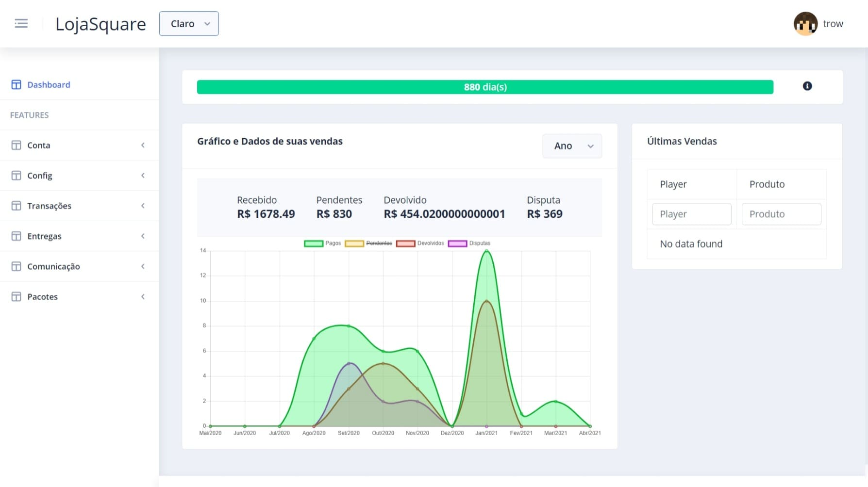The height and width of the screenshot is (487, 868).
Task: Click the Disputas purple color swatch
Action: click(457, 243)
